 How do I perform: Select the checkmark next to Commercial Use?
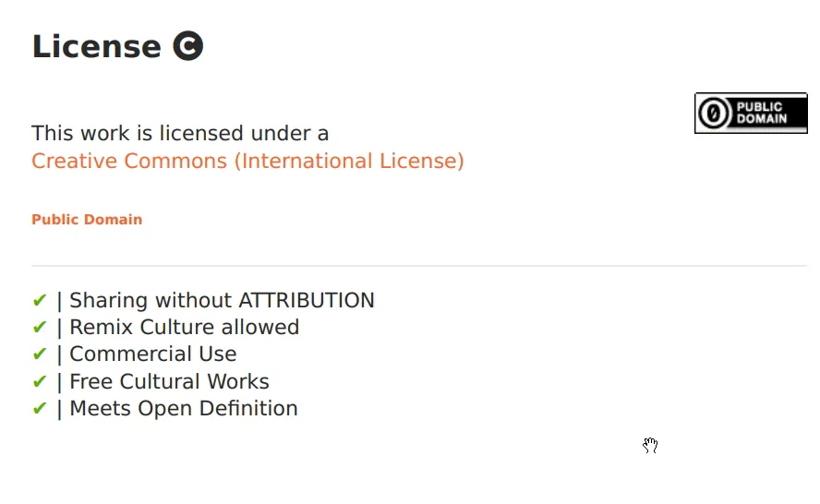[39, 354]
